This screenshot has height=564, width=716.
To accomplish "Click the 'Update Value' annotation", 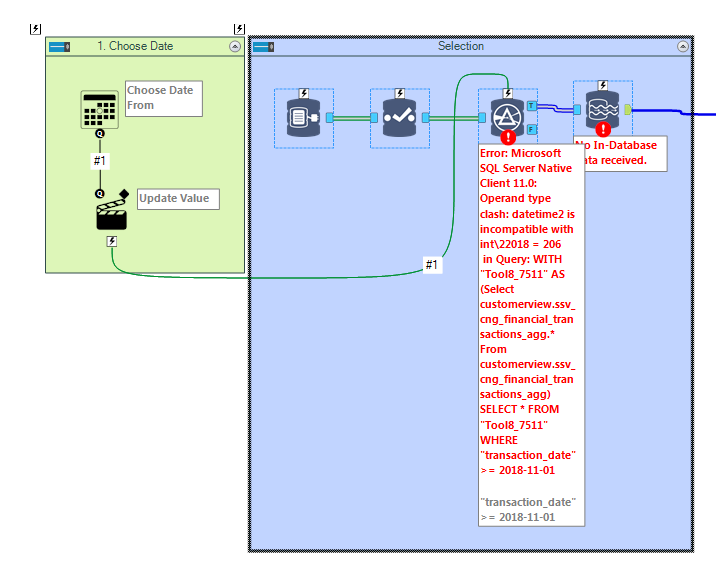I will tap(178, 199).
